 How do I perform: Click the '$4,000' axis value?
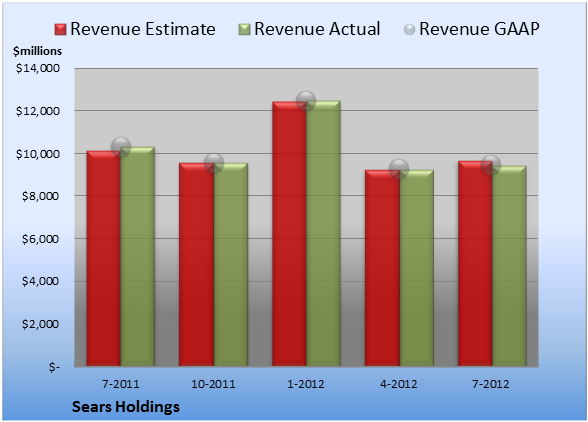(40, 281)
